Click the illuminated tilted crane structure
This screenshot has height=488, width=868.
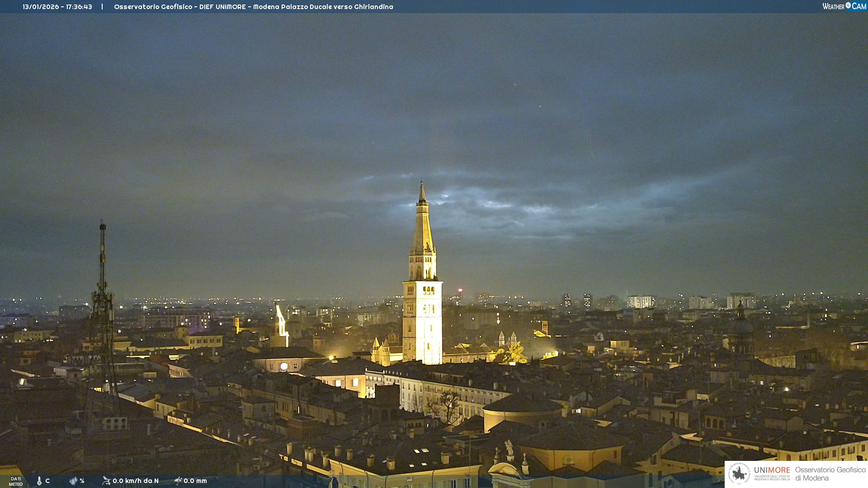pos(281,320)
